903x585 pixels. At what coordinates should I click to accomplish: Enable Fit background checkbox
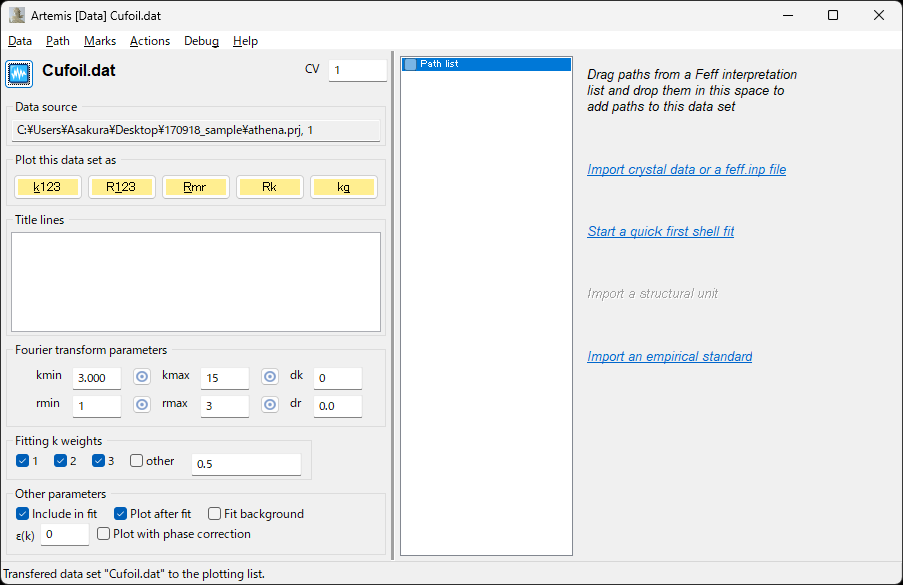click(214, 514)
